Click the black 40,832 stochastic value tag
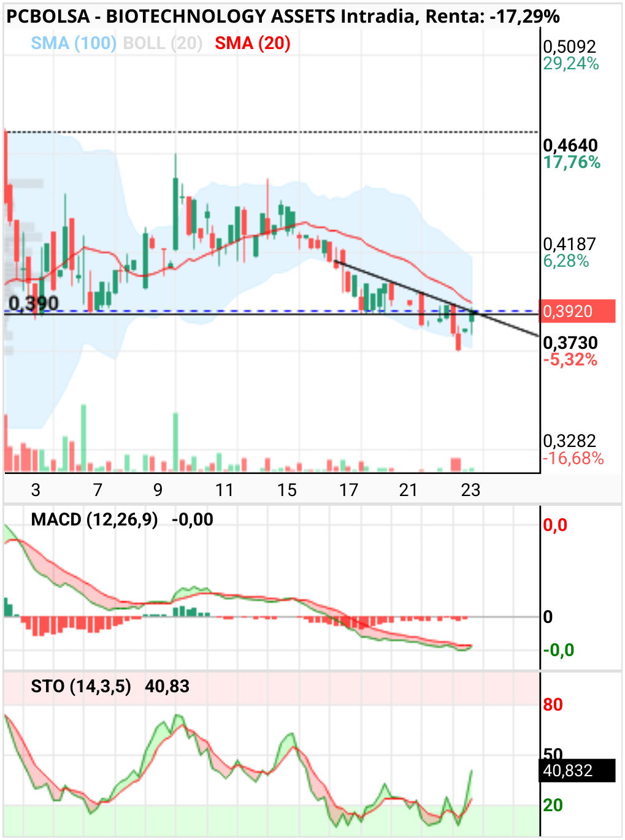This screenshot has height=840, width=625. click(577, 770)
